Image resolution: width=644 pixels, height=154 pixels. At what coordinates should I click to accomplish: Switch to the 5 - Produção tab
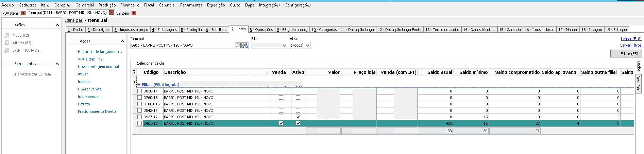(191, 30)
